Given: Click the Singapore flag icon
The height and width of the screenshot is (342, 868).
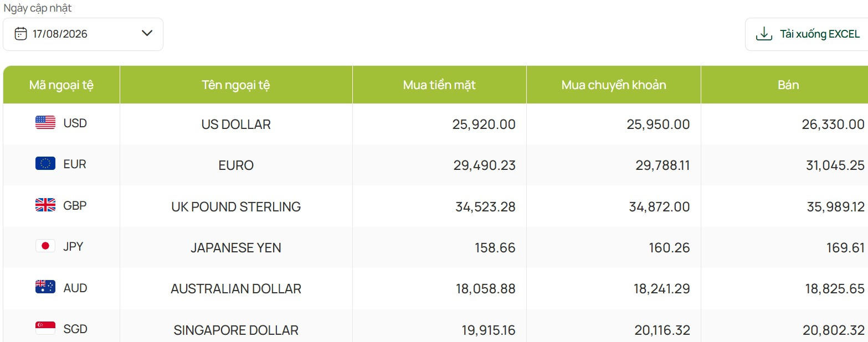Looking at the screenshot, I should (45, 328).
